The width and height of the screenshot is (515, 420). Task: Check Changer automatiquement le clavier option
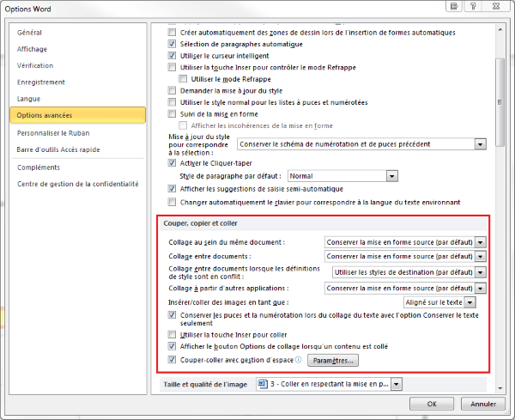tap(172, 202)
